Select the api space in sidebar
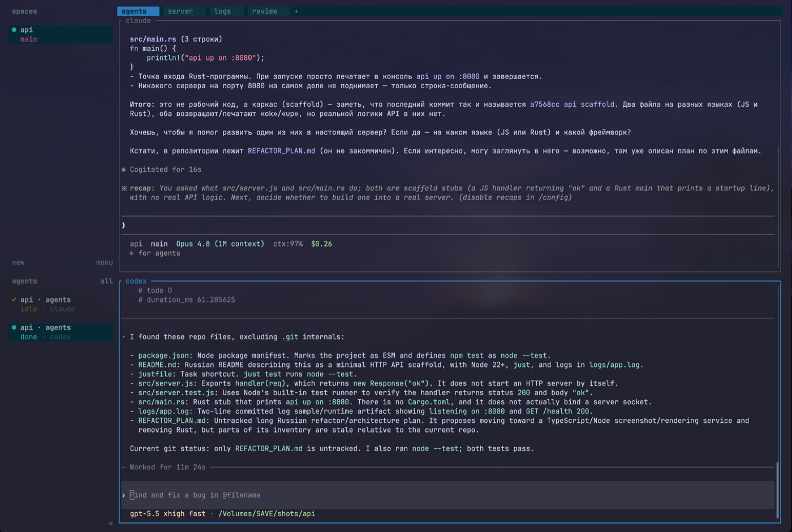Image resolution: width=792 pixels, height=532 pixels. 60,30
